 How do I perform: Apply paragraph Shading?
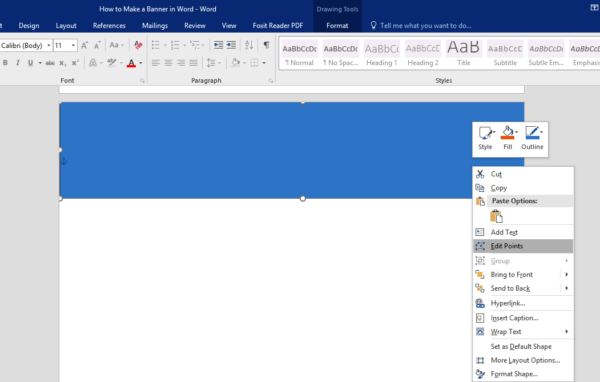click(x=236, y=63)
